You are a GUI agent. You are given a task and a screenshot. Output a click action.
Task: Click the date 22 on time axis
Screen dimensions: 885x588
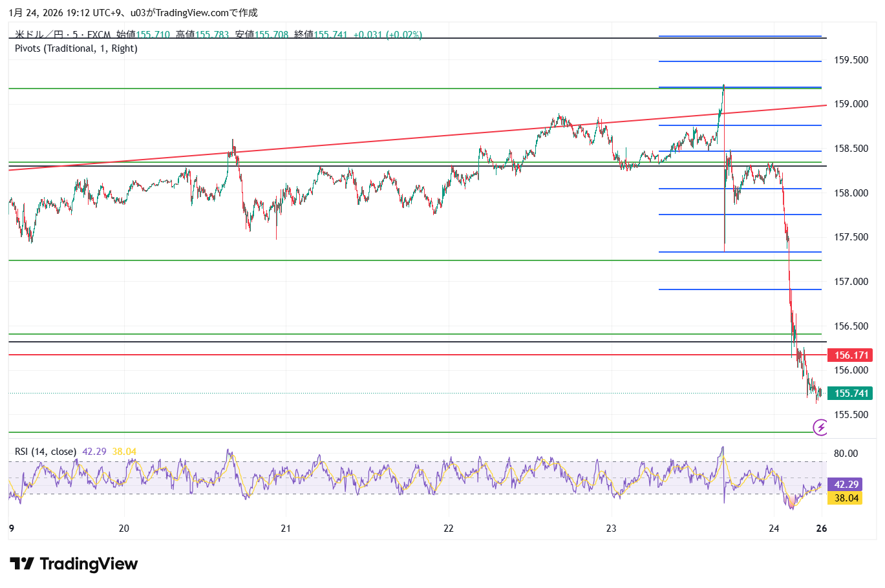[449, 529]
